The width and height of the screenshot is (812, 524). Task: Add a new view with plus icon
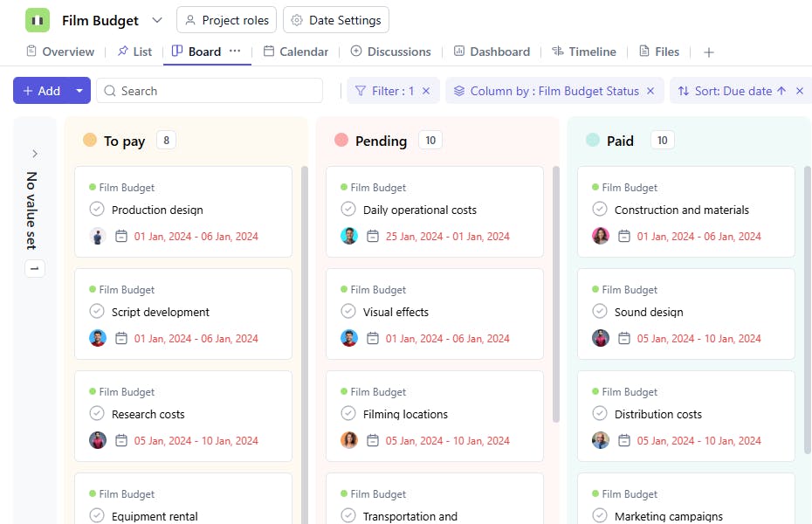(709, 52)
